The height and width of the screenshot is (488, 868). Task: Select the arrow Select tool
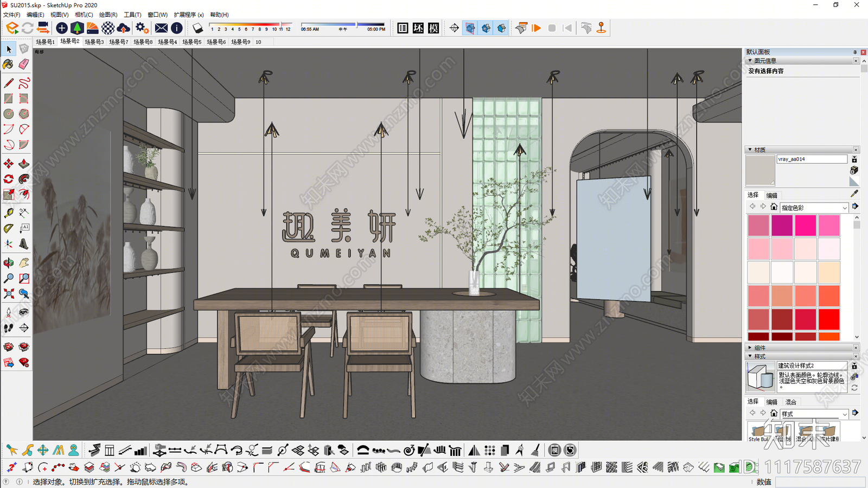9,49
